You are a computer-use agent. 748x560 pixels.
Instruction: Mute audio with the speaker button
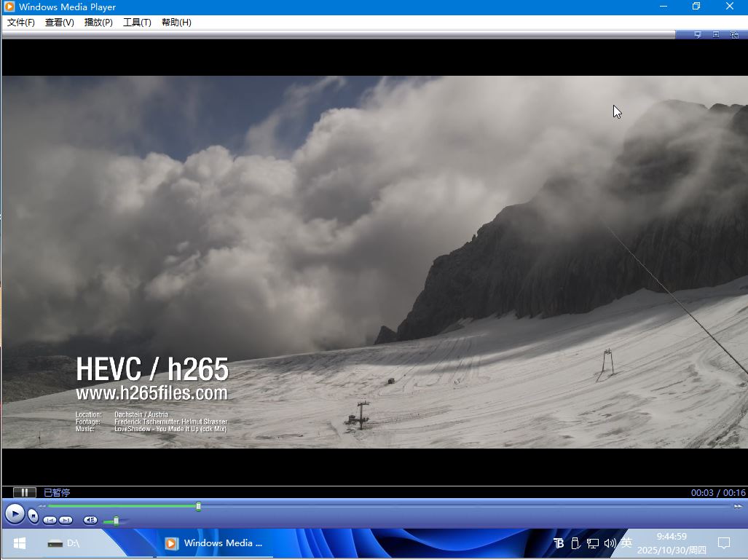[x=90, y=520]
